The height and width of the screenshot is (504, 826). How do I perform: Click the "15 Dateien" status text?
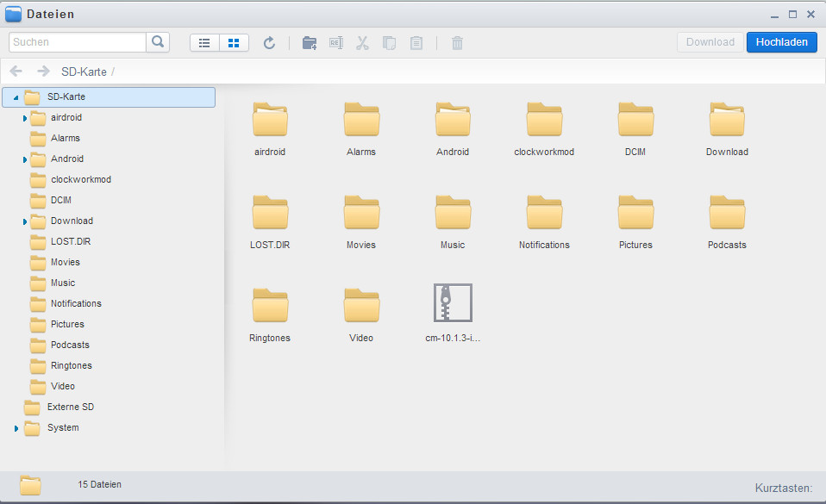[99, 484]
